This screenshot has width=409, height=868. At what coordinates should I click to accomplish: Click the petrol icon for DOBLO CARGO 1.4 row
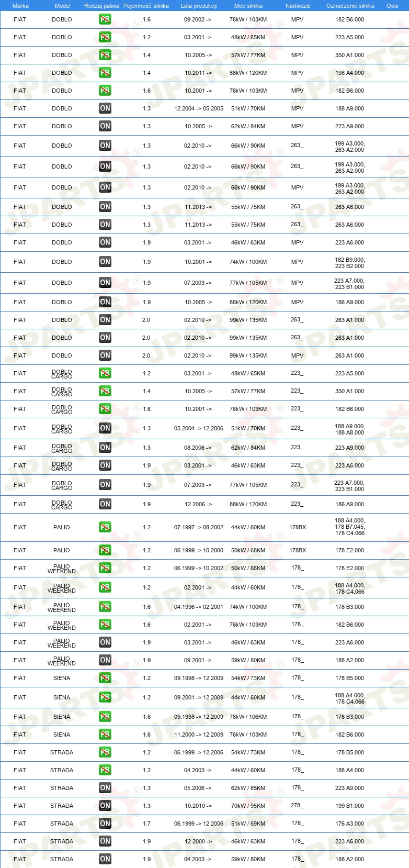(105, 391)
